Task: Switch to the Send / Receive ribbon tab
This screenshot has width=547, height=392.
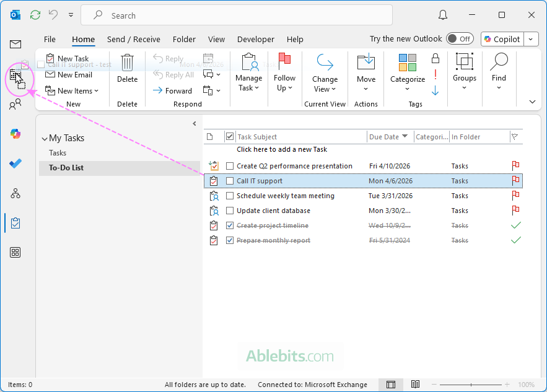Action: coord(133,39)
